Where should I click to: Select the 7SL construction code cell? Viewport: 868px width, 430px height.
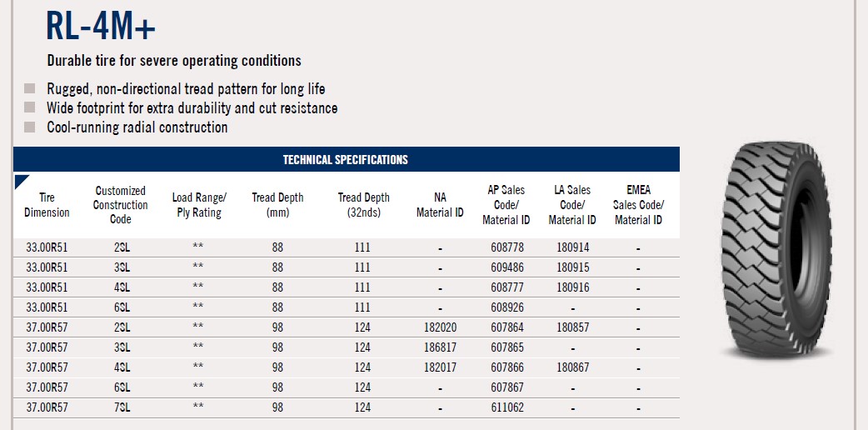121,407
